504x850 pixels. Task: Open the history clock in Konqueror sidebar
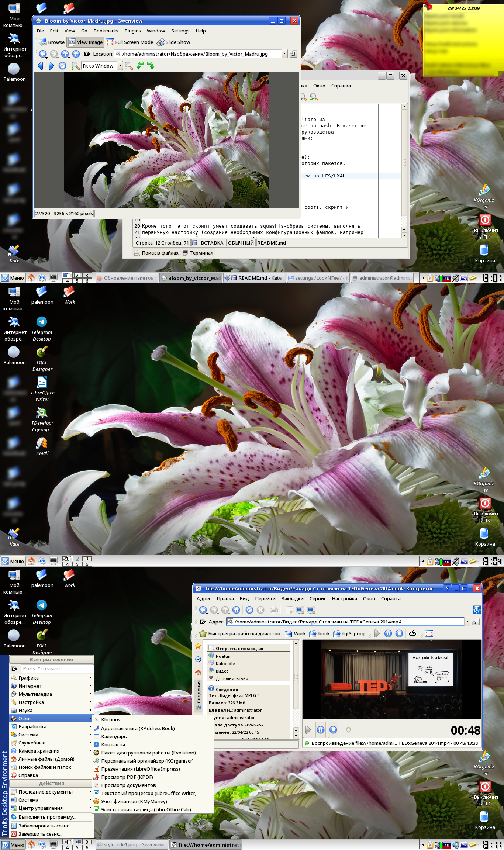click(x=198, y=659)
